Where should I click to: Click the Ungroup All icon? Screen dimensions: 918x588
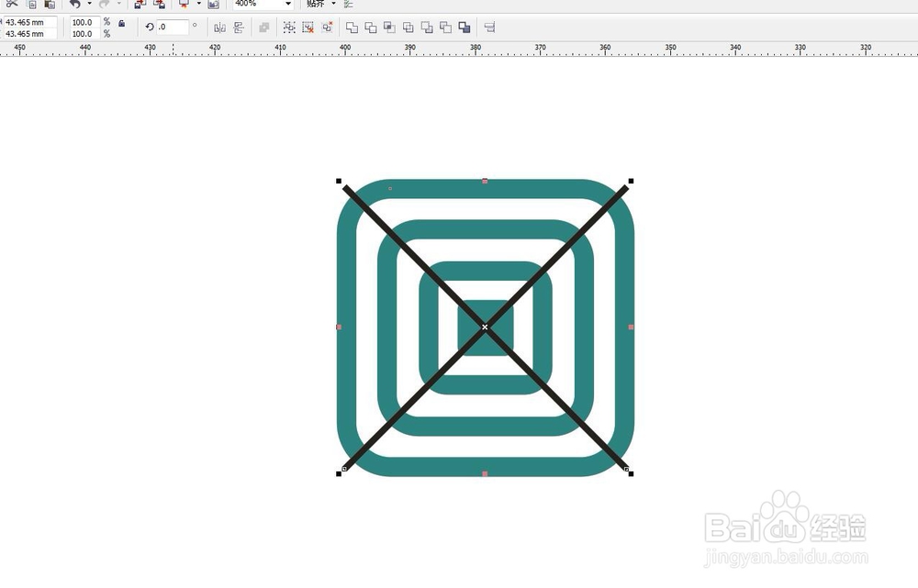click(x=327, y=28)
